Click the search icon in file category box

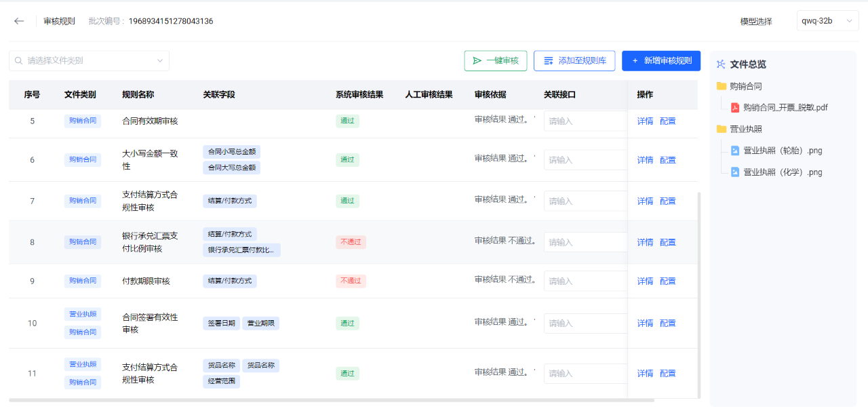[18, 61]
